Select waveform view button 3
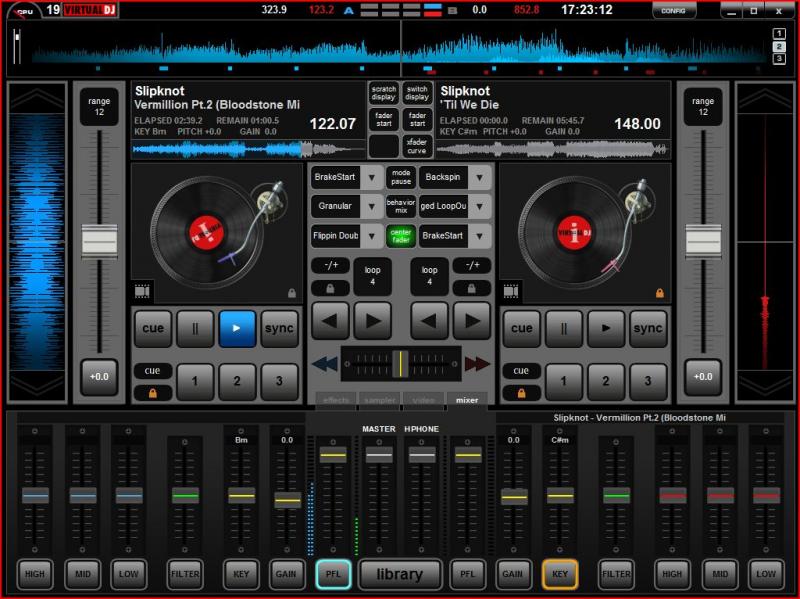The image size is (800, 599). (x=779, y=59)
